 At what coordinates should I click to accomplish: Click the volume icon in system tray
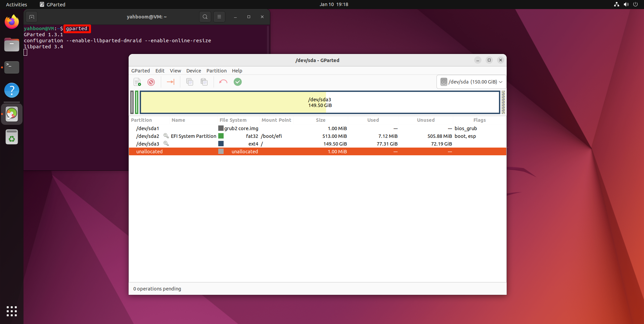[x=626, y=4]
